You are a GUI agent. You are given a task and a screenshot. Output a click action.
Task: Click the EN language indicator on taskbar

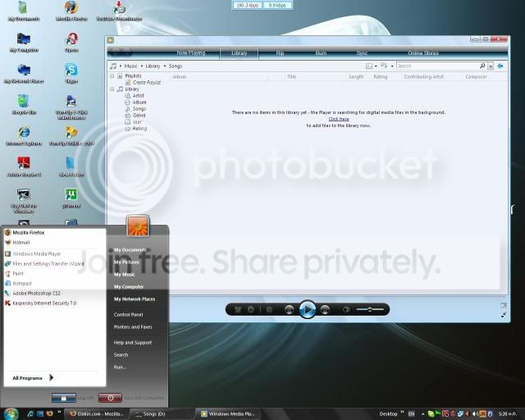[411, 414]
